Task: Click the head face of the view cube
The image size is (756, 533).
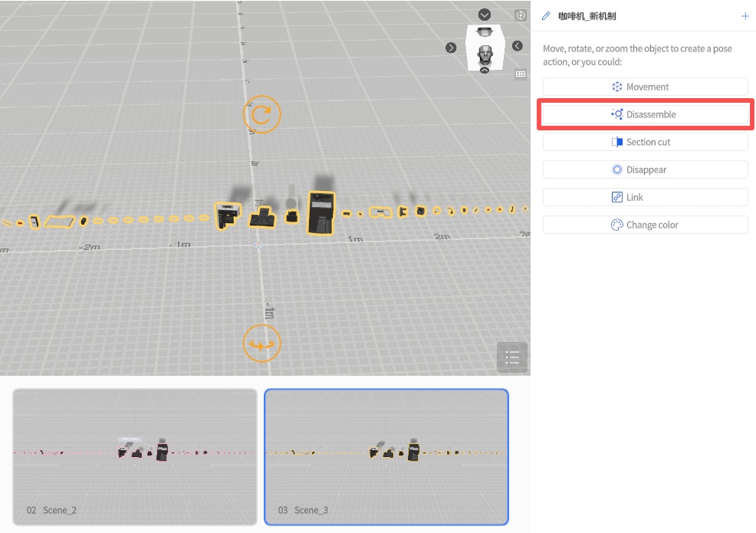Action: point(485,54)
